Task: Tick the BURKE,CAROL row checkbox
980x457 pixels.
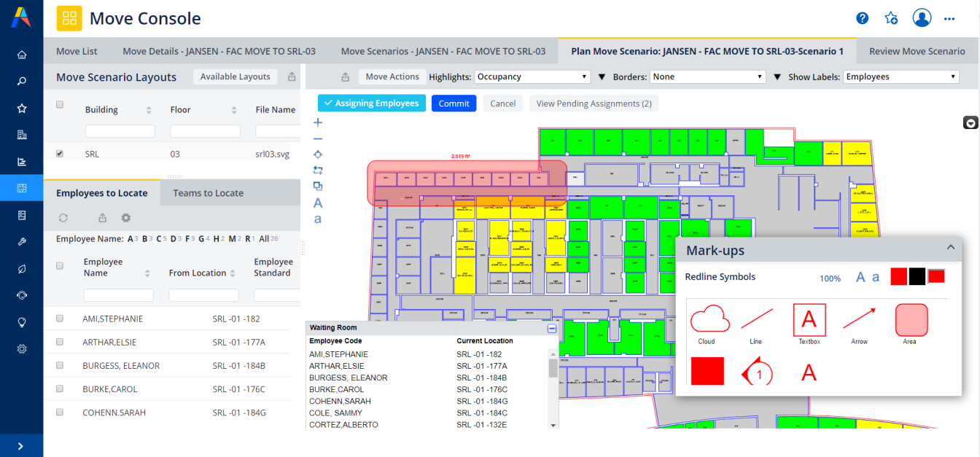Action: [x=60, y=389]
